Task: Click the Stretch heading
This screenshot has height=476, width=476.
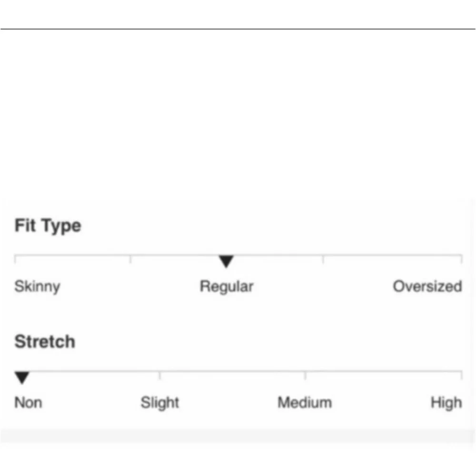Action: [45, 342]
